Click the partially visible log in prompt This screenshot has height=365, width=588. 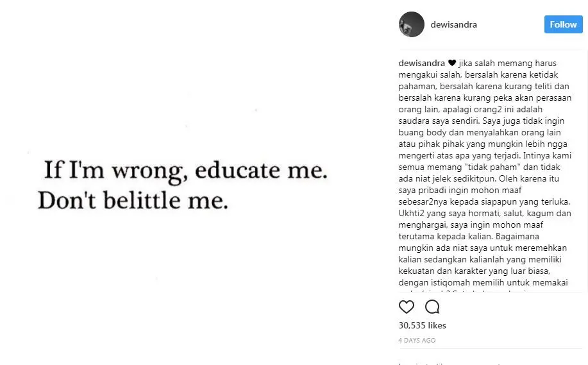(436, 362)
